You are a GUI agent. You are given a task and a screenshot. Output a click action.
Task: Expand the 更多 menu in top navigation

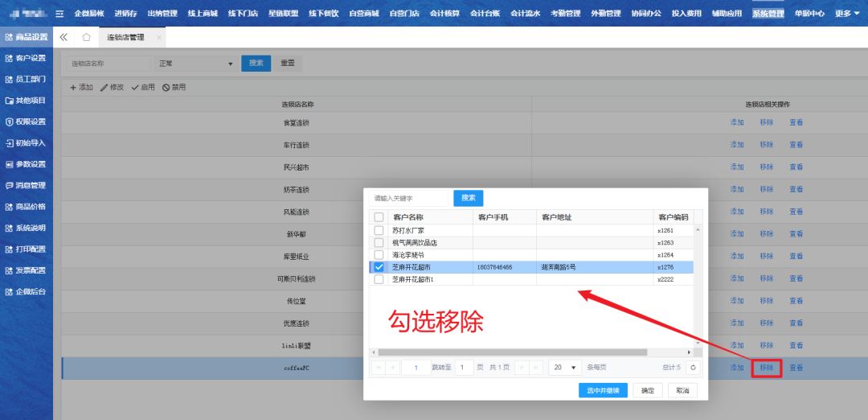click(847, 14)
